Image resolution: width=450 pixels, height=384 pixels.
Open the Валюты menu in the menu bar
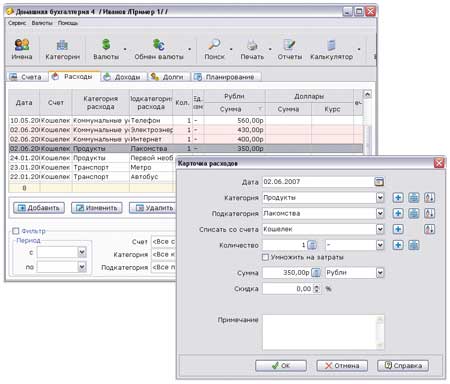click(42, 23)
